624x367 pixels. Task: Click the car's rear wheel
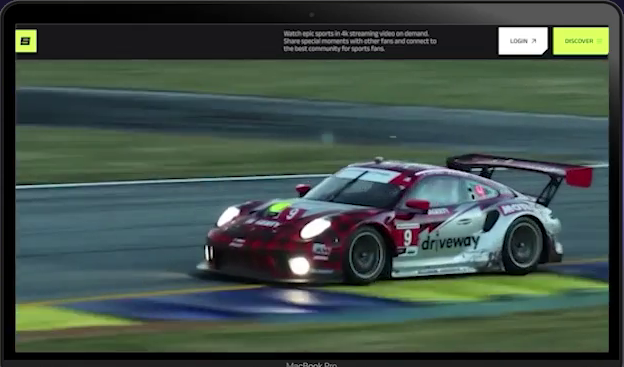[x=523, y=246]
